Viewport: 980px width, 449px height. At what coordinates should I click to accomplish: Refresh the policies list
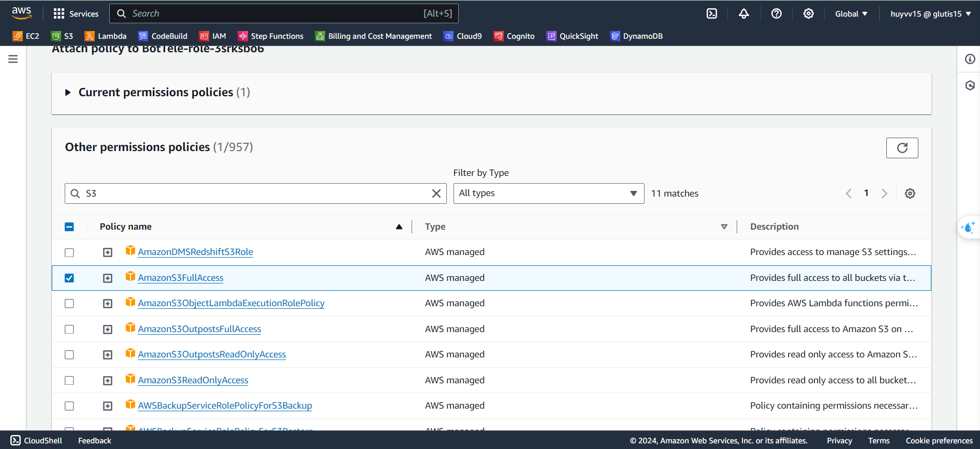click(902, 148)
